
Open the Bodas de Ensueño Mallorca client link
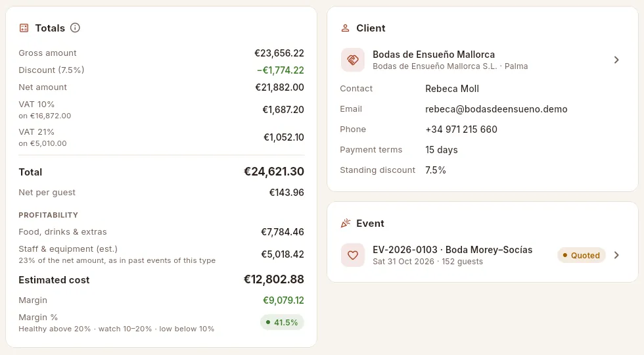coord(482,60)
